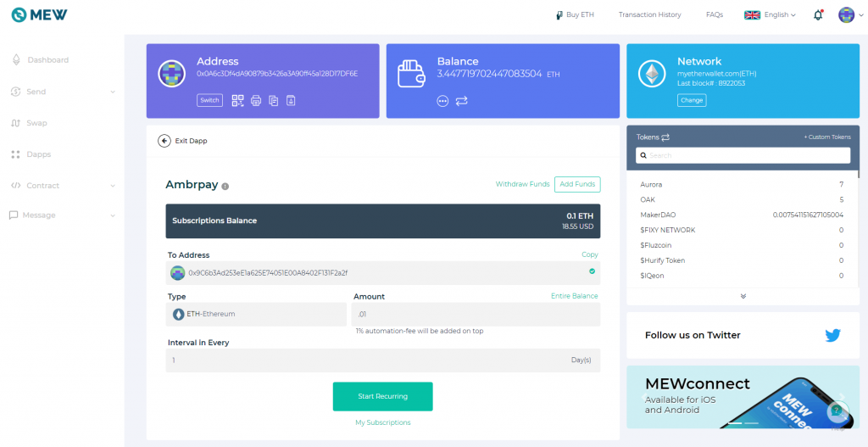Open the Swap sidebar item
The height and width of the screenshot is (447, 868).
click(x=30, y=123)
